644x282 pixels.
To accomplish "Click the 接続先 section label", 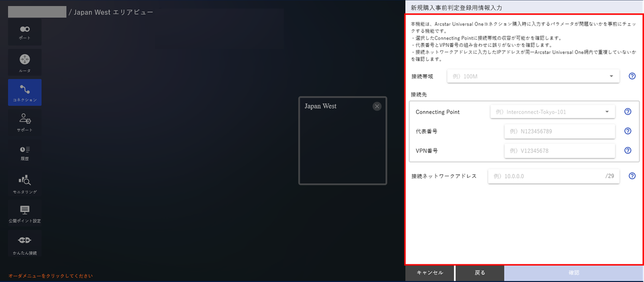I will [x=419, y=95].
